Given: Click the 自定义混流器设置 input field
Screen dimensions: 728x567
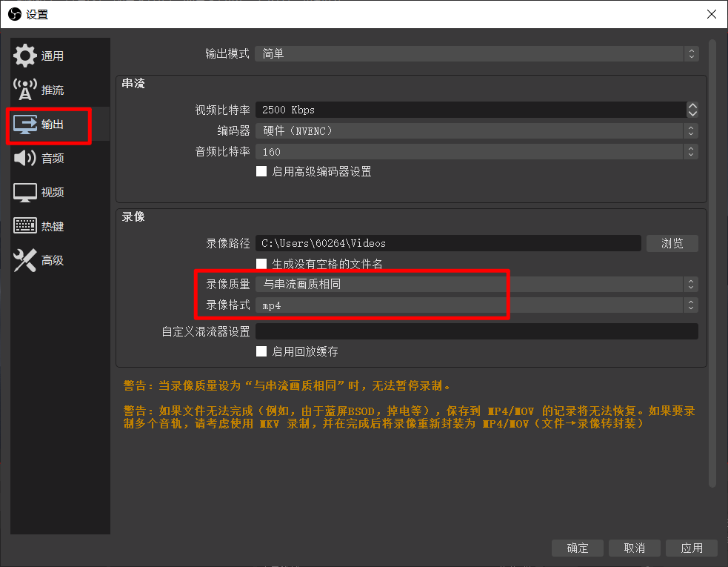Looking at the screenshot, I should pyautogui.click(x=476, y=331).
